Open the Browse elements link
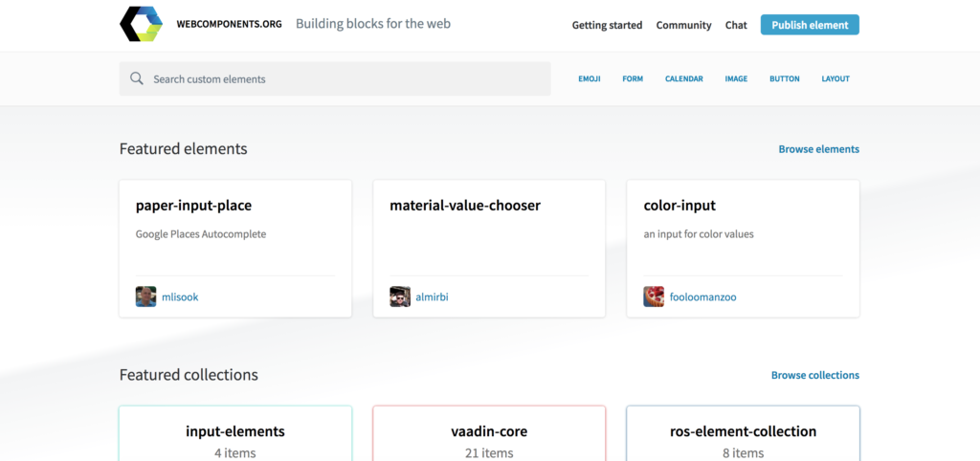This screenshot has height=461, width=980. [819, 149]
